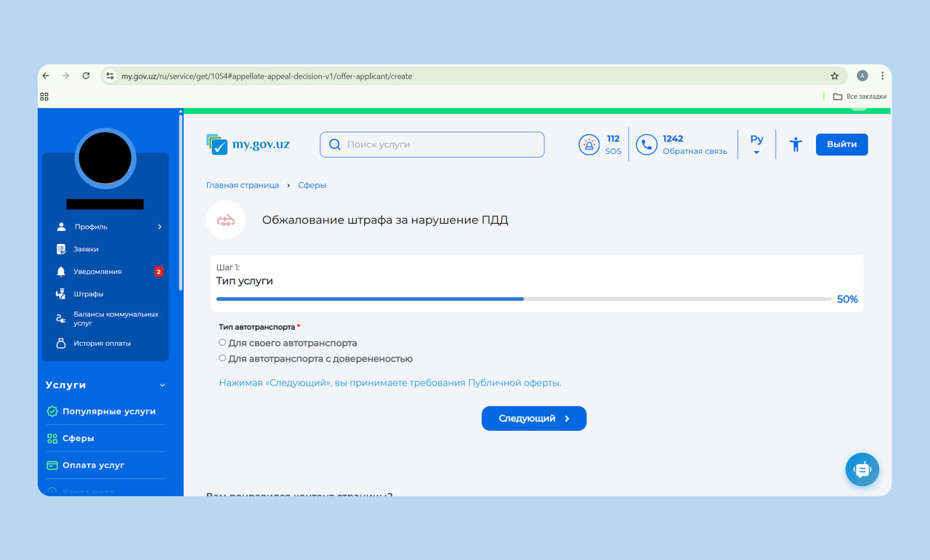Go to Штрафы in sidebar

pos(88,294)
